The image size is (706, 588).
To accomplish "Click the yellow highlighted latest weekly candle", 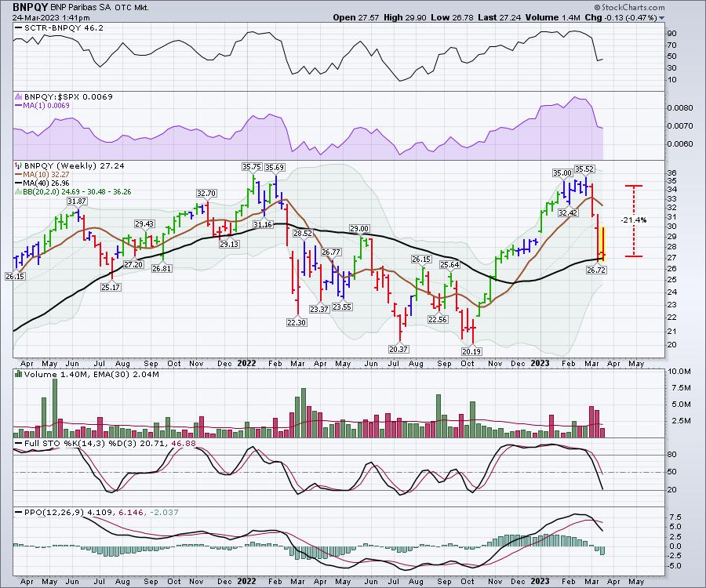I will [x=602, y=244].
